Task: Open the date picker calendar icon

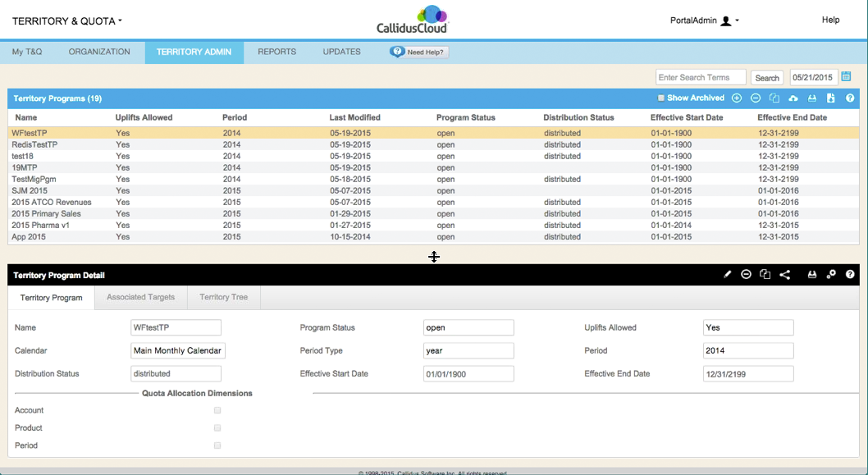Action: click(847, 76)
